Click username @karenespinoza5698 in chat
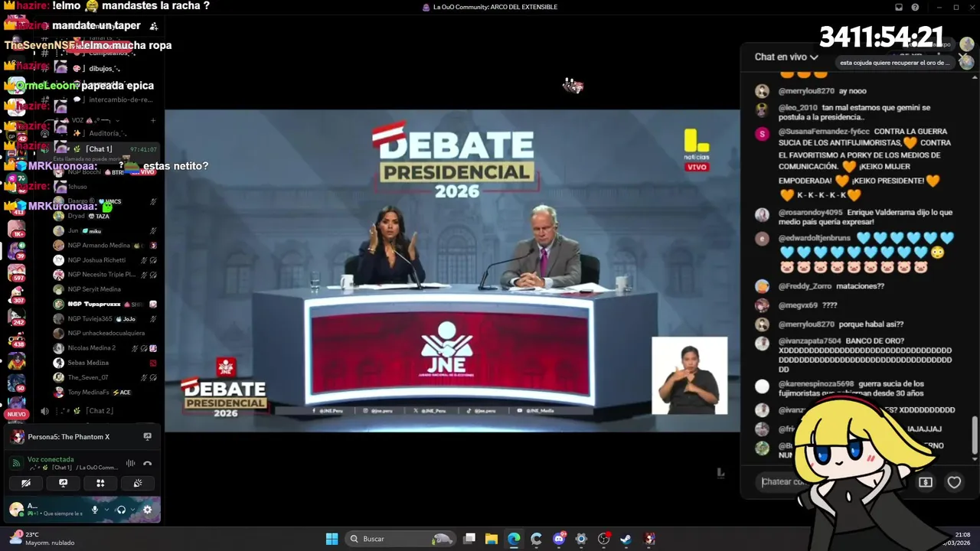980x551 pixels. pos(816,383)
